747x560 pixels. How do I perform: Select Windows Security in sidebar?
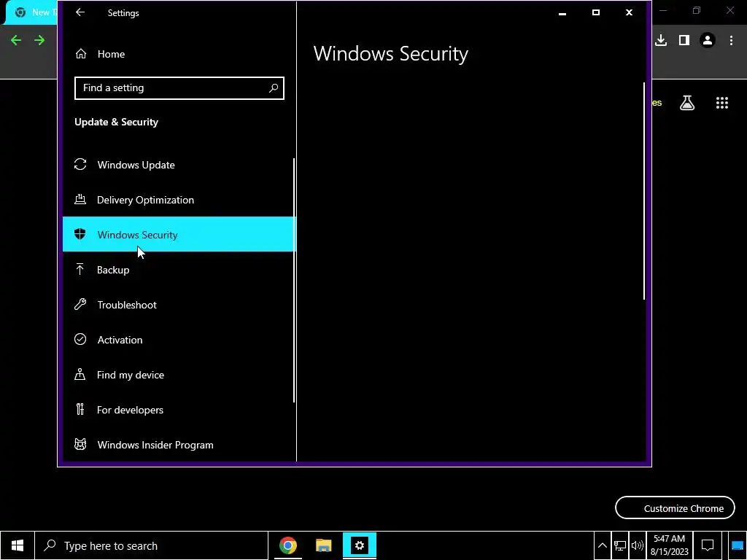click(x=179, y=234)
